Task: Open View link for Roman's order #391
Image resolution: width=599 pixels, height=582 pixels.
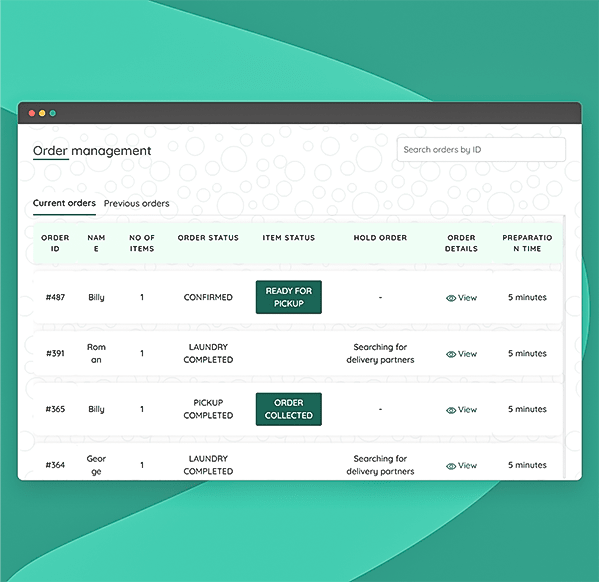Action: (x=461, y=354)
